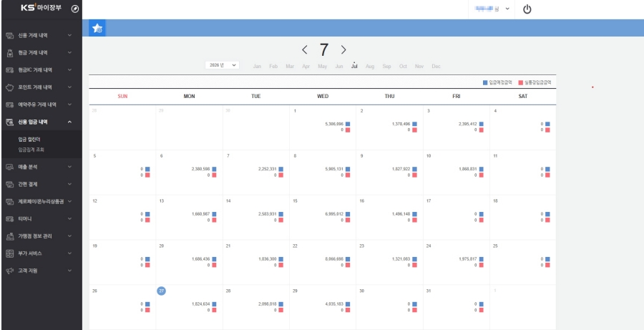This screenshot has width=644, height=330.
Task: Click the KS 마이장부 logo
Action: click(x=41, y=7)
